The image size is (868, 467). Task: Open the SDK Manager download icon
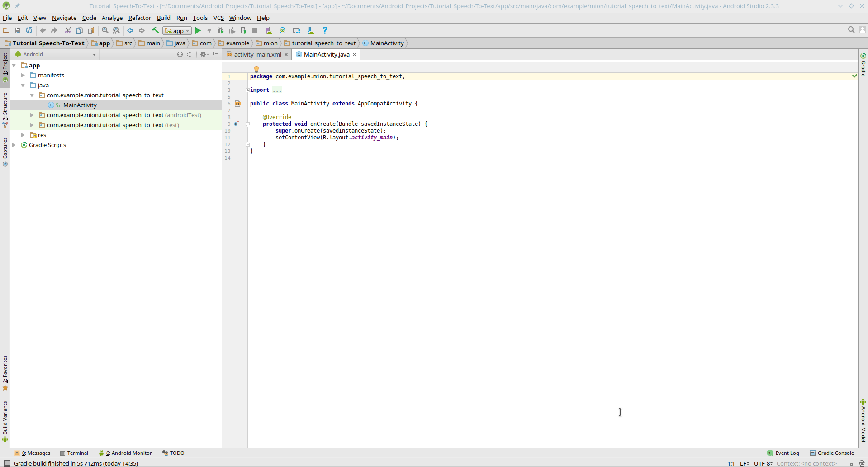(x=310, y=31)
